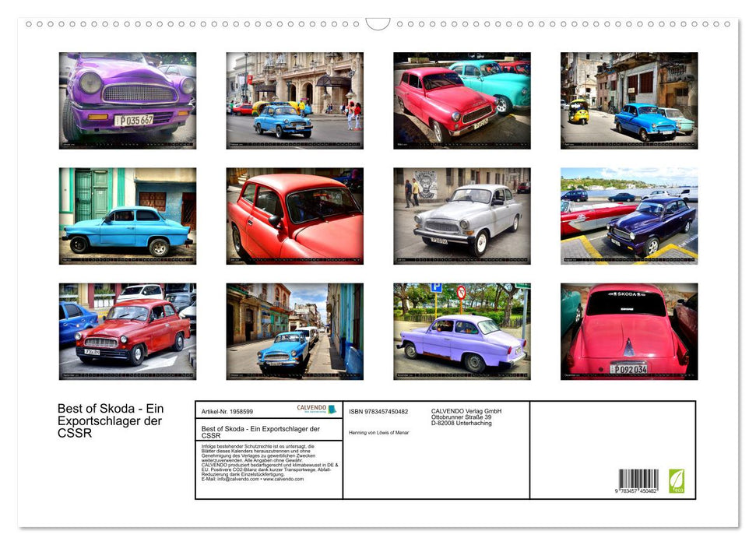This screenshot has height=545, width=756.
Task: Click the purple Skoda January thumbnail
Action: [x=126, y=98]
